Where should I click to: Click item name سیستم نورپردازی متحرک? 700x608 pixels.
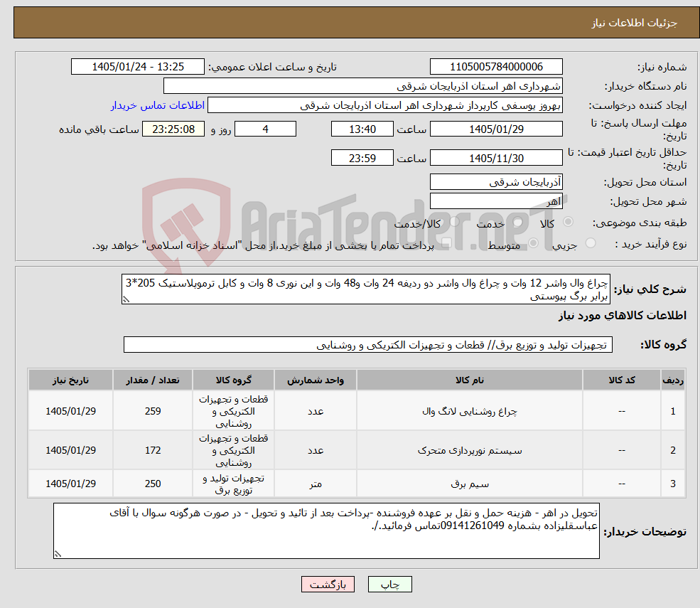pyautogui.click(x=470, y=450)
